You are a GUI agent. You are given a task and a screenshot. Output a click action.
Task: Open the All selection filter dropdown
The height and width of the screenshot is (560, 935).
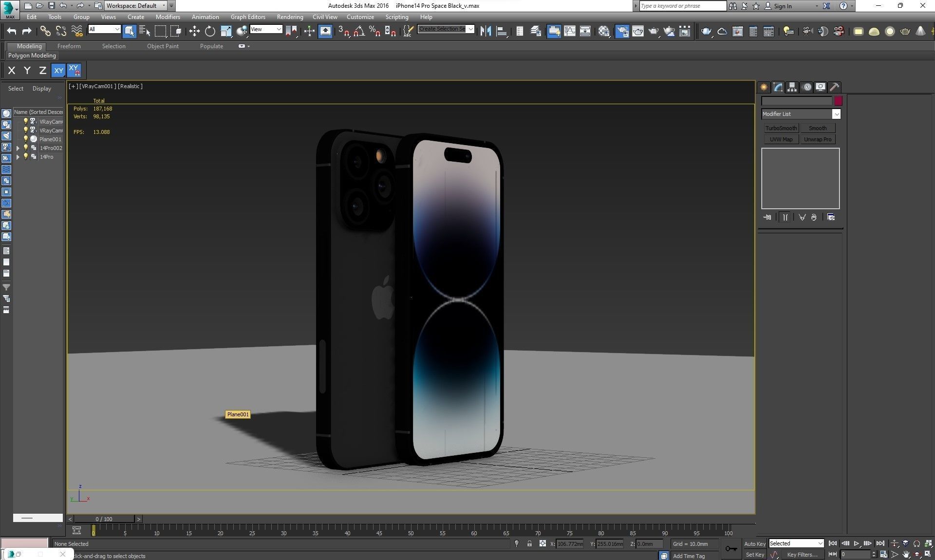click(x=104, y=29)
